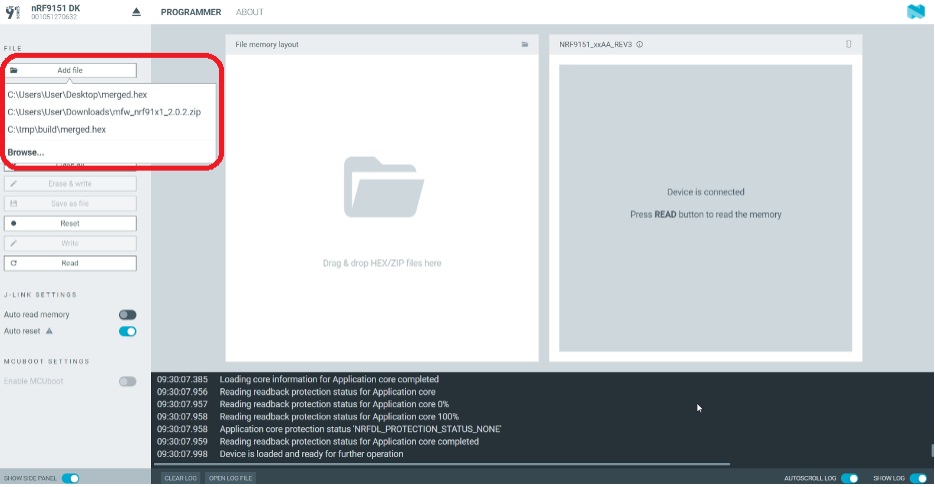Open the Add file dropdown button
The width and height of the screenshot is (935, 487).
(70, 70)
